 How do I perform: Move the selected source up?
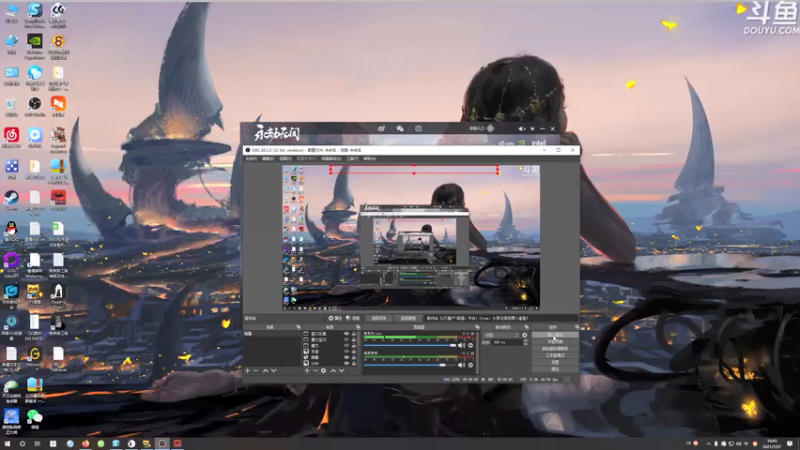pyautogui.click(x=333, y=370)
